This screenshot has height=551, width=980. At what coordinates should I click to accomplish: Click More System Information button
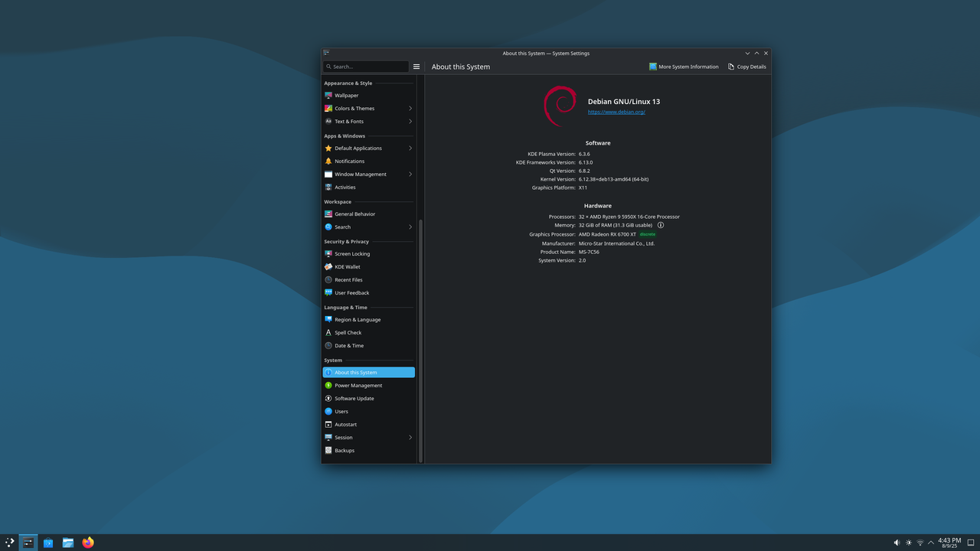pos(684,67)
